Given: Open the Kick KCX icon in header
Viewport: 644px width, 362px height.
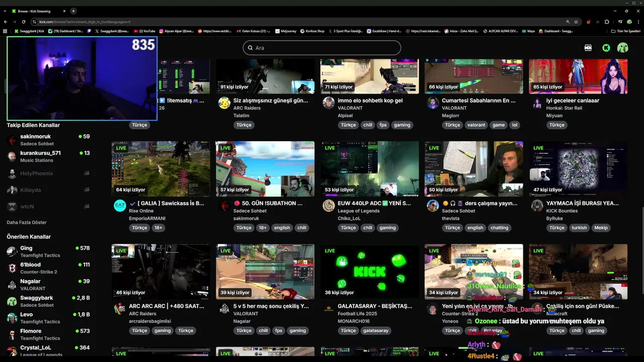Looking at the screenshot, I should 588,48.
